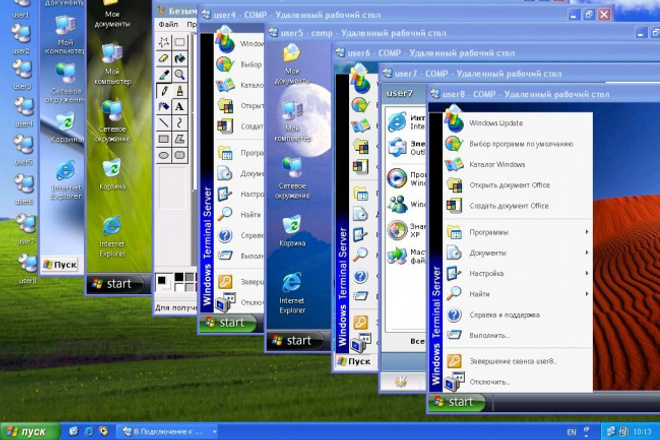The height and width of the screenshot is (440, 660).
Task: Open Мои документы on the user5 desktop
Action: click(292, 64)
